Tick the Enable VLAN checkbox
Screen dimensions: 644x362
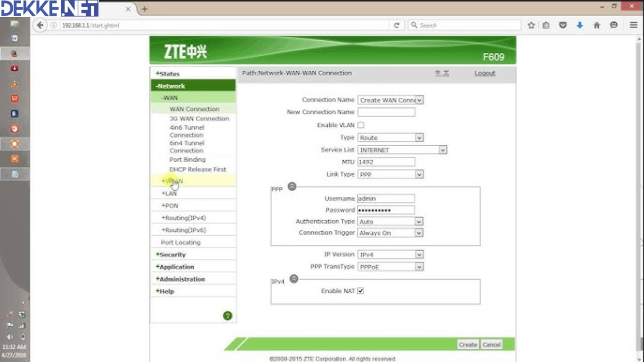(x=361, y=125)
